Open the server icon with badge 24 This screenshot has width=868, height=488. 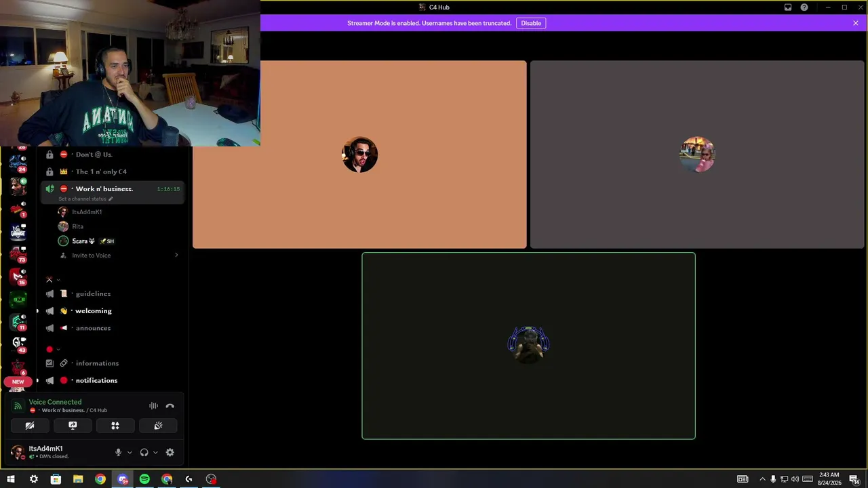click(x=18, y=163)
